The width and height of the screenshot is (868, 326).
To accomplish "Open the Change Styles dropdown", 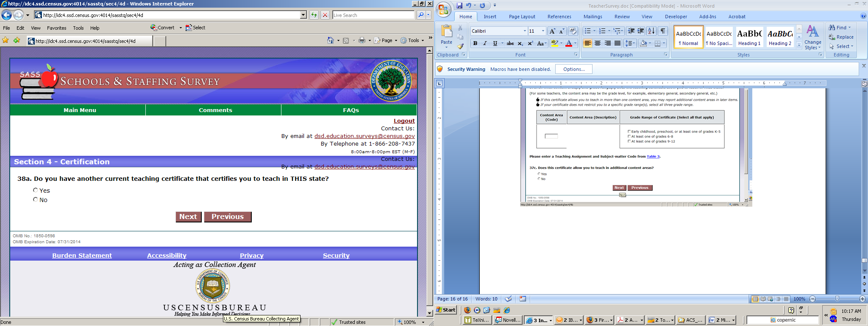I will pyautogui.click(x=812, y=37).
